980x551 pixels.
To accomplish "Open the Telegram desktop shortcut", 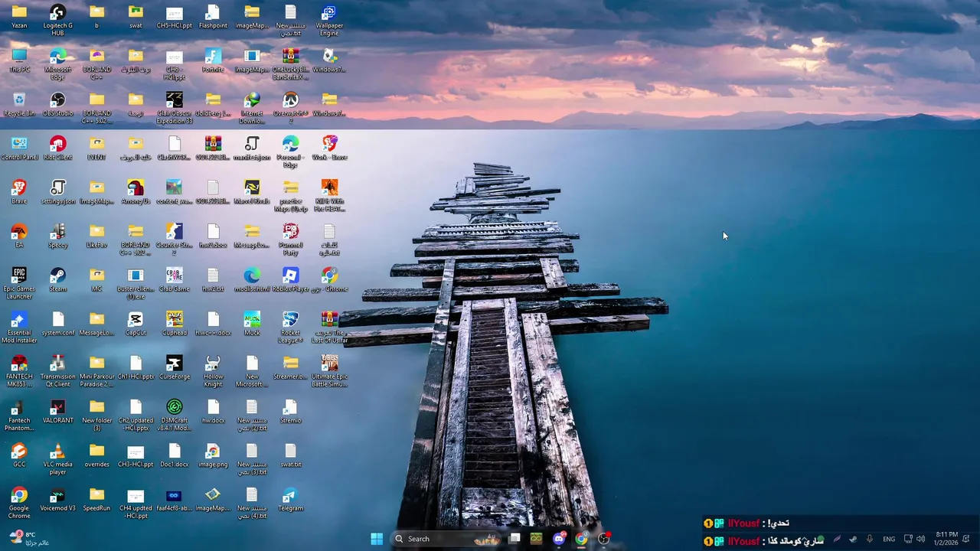I will coord(290,499).
